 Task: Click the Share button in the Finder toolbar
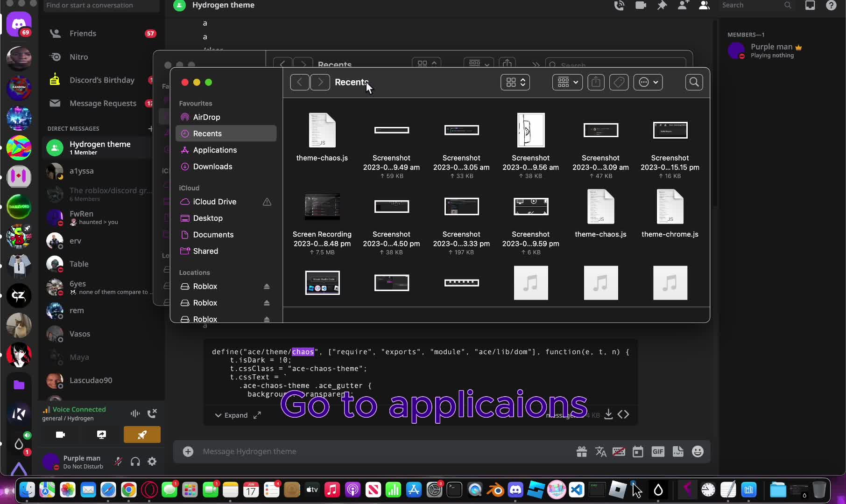(596, 82)
